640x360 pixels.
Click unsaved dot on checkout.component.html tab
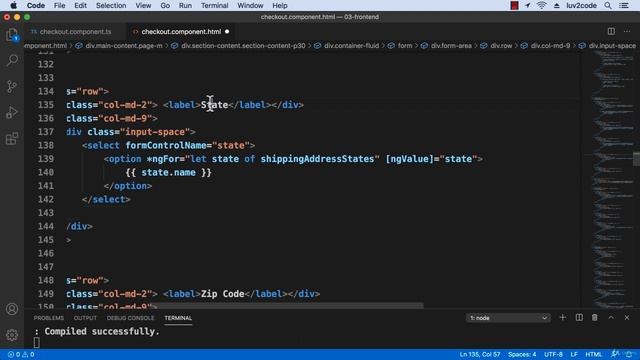227,31
